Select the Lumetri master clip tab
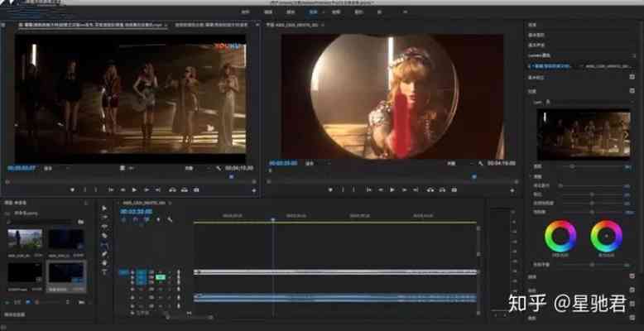644x331 pixels. (550, 66)
